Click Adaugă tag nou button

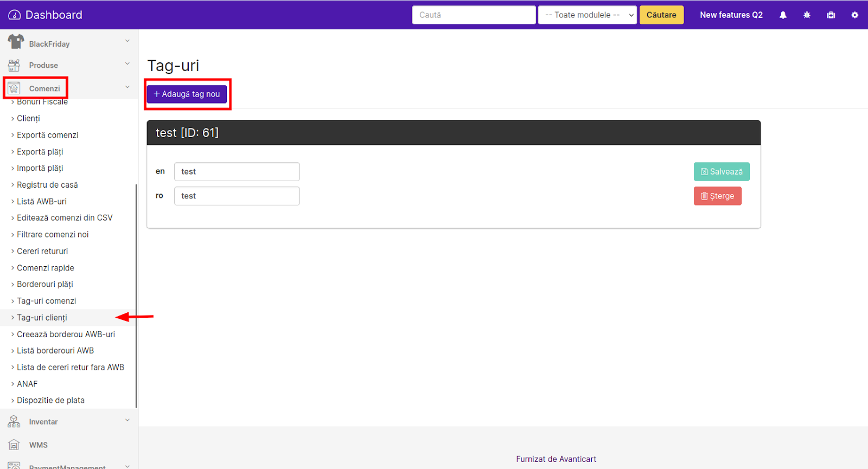pyautogui.click(x=187, y=94)
